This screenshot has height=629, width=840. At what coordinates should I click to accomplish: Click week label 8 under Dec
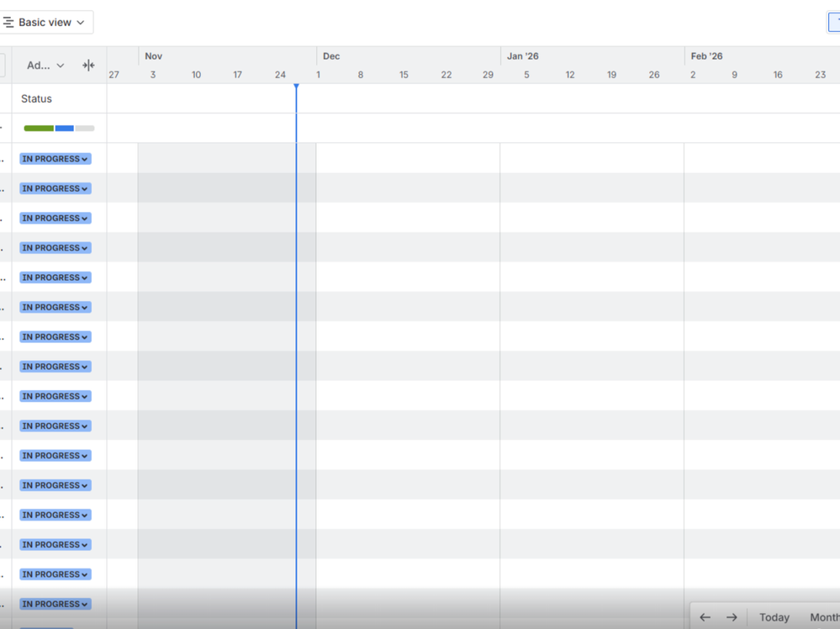click(361, 75)
